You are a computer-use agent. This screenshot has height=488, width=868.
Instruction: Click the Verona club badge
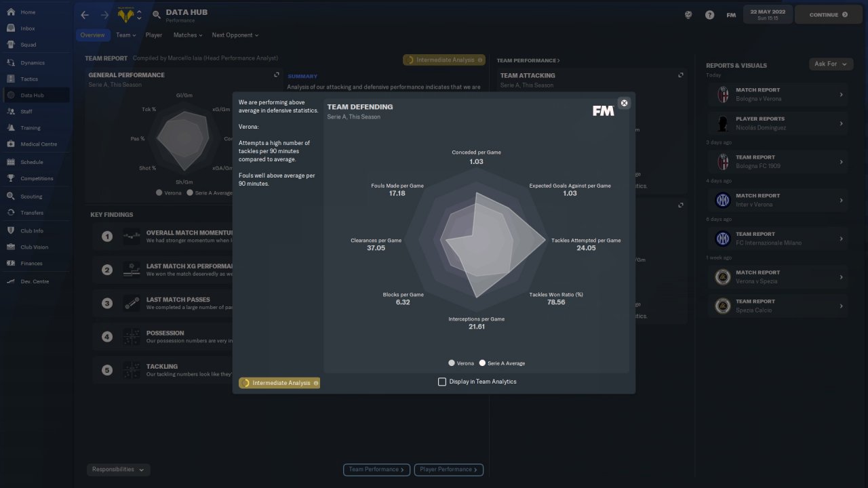click(125, 15)
